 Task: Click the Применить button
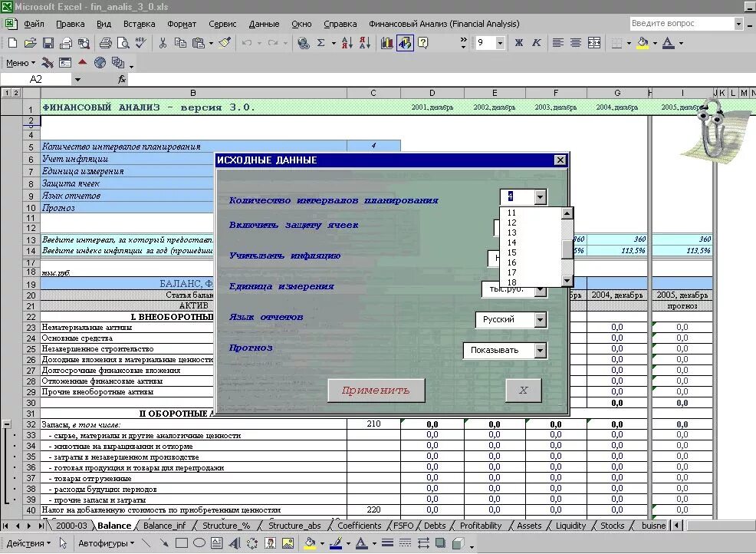pos(376,390)
